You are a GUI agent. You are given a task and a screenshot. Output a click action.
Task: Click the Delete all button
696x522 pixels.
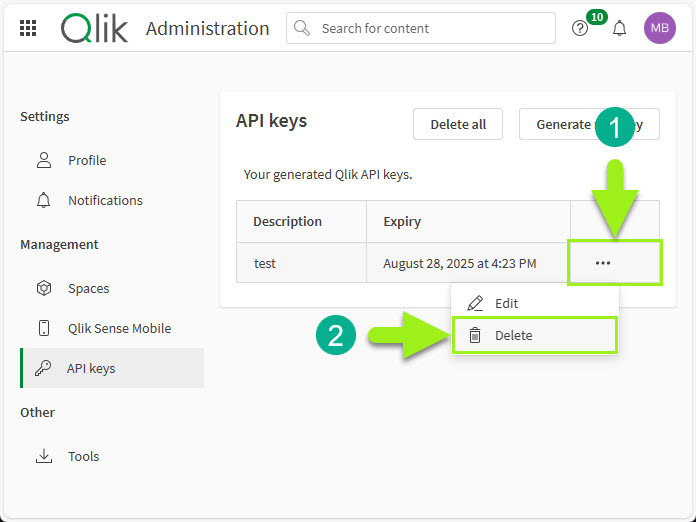pos(458,124)
